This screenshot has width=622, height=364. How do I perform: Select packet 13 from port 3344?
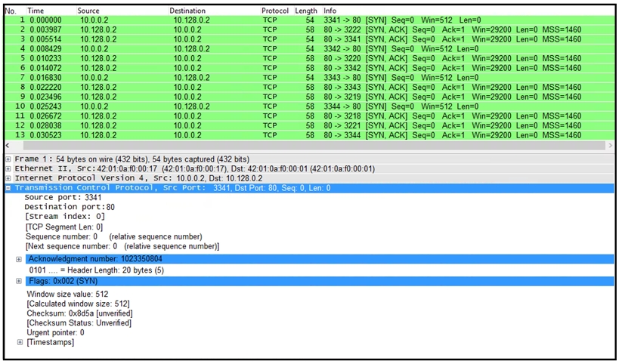click(x=309, y=135)
